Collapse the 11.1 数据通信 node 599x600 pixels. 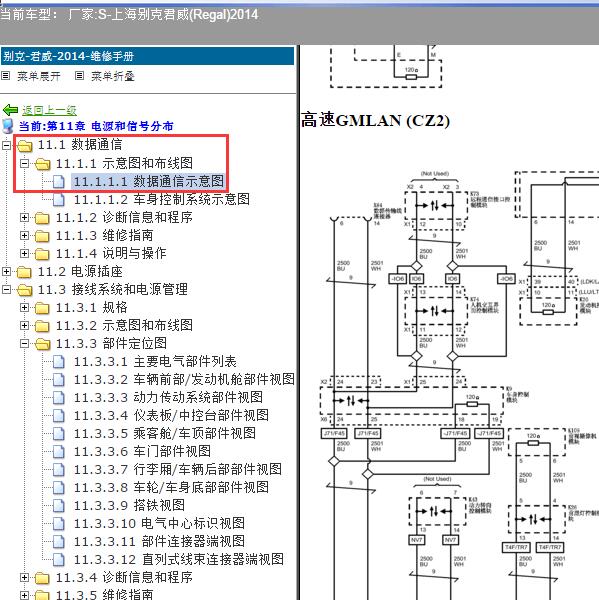click(x=6, y=145)
